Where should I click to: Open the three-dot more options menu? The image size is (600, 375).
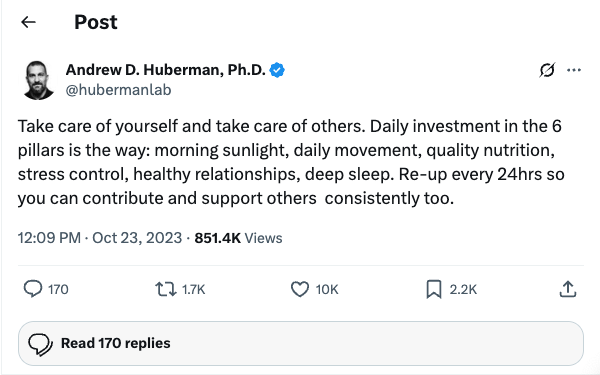click(574, 70)
